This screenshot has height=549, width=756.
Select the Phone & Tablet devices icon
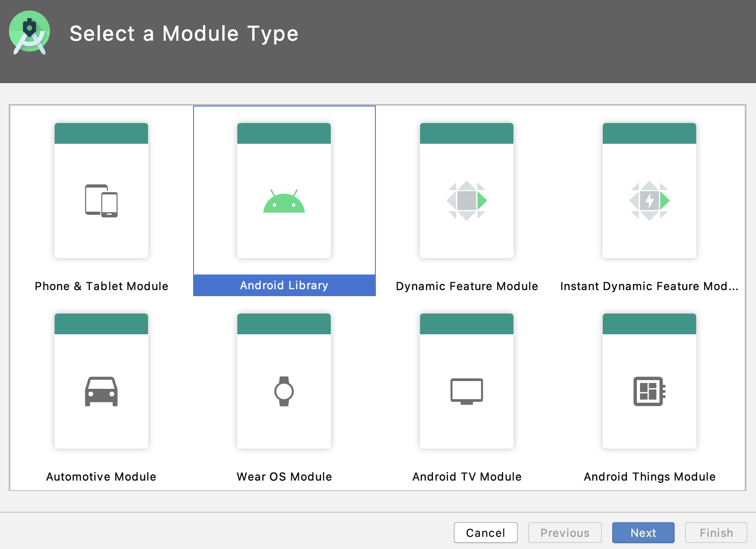tap(101, 201)
